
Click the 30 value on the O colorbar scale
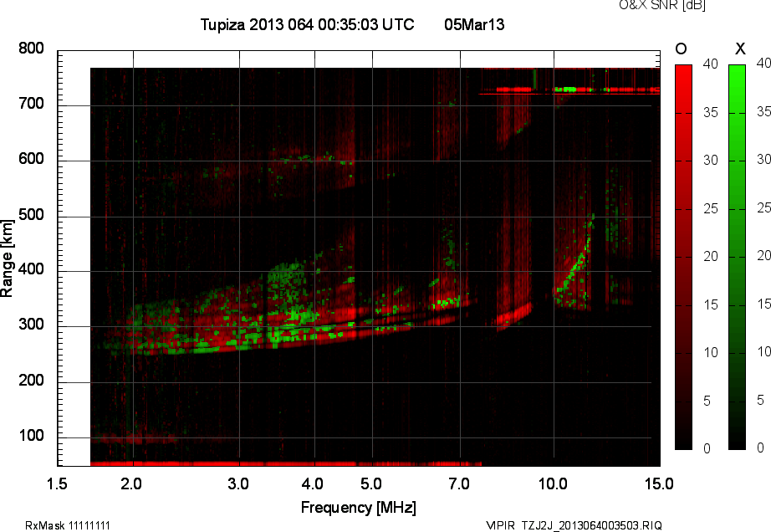[711, 161]
